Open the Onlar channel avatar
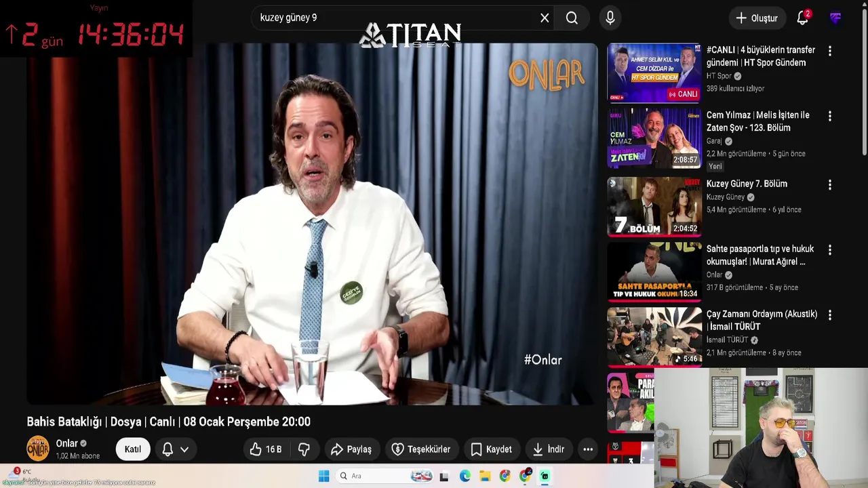868x488 pixels. pos(38,449)
